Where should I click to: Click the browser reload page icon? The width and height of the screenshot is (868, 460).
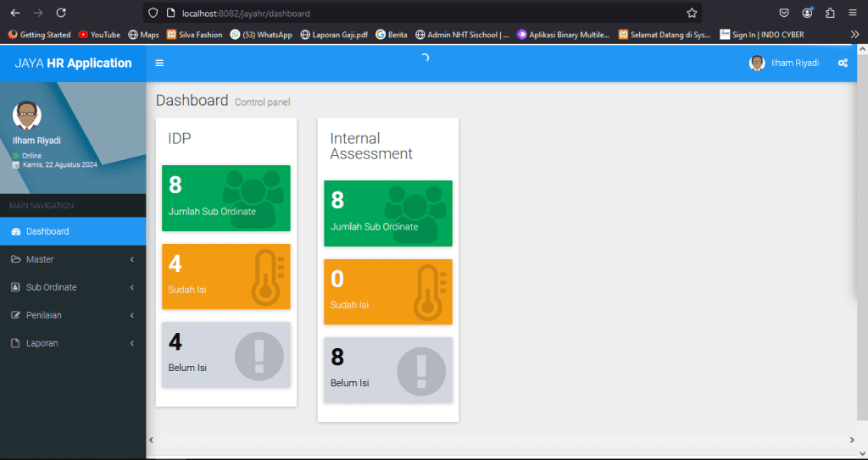pyautogui.click(x=60, y=13)
